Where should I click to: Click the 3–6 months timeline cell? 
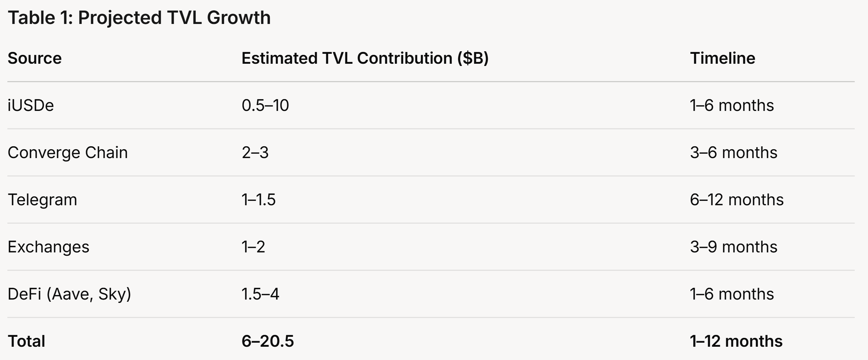point(733,153)
